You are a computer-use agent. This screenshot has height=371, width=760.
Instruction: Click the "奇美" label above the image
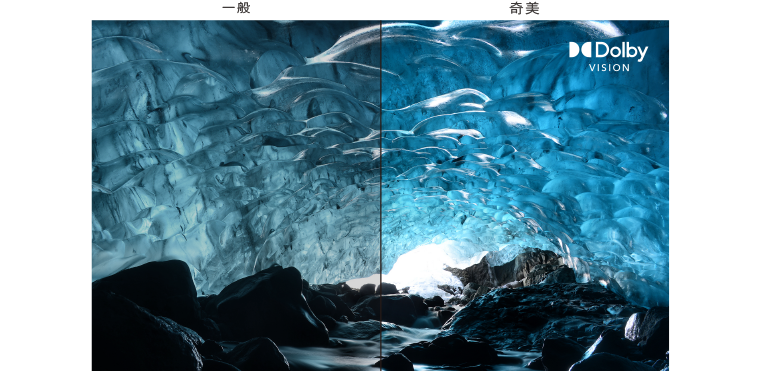524,8
